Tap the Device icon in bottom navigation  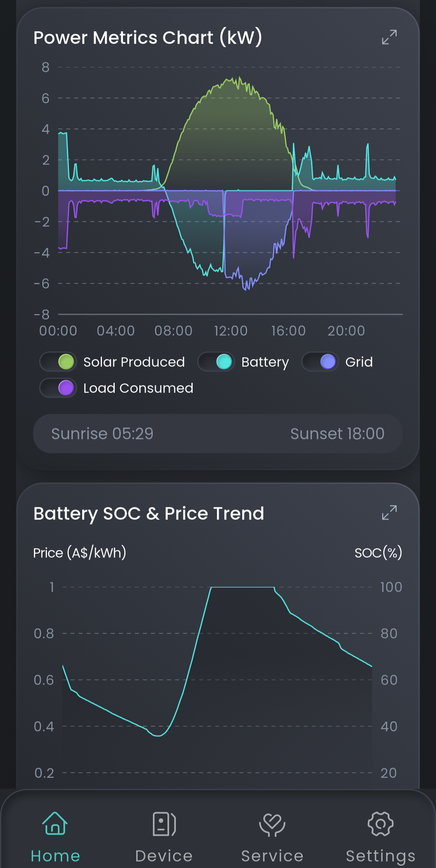click(164, 824)
